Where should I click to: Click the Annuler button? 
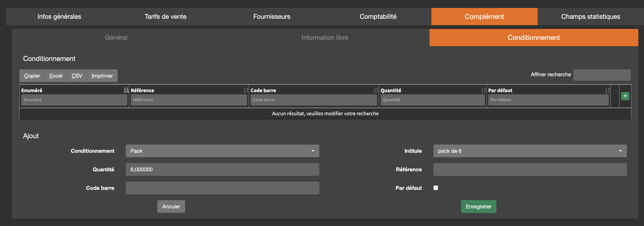171,207
